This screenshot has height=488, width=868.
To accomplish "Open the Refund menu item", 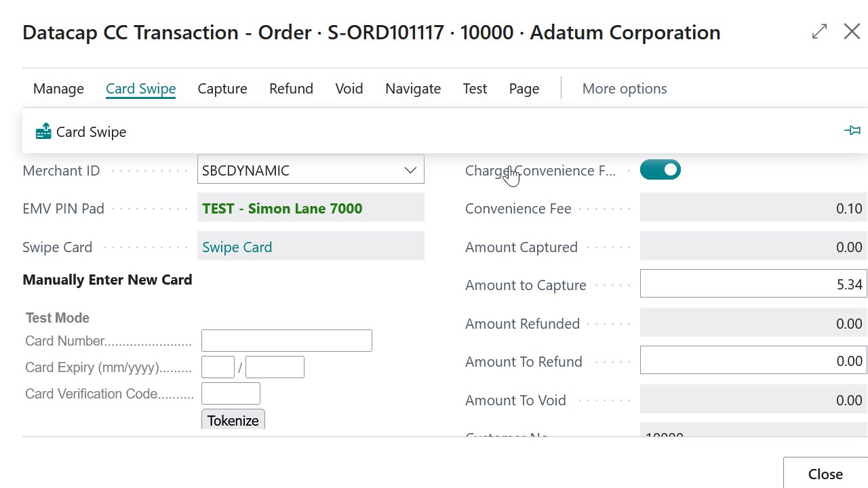I will pyautogui.click(x=290, y=88).
